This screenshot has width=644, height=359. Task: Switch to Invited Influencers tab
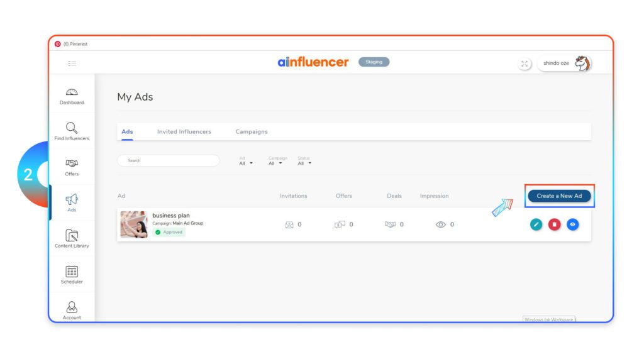(x=184, y=132)
